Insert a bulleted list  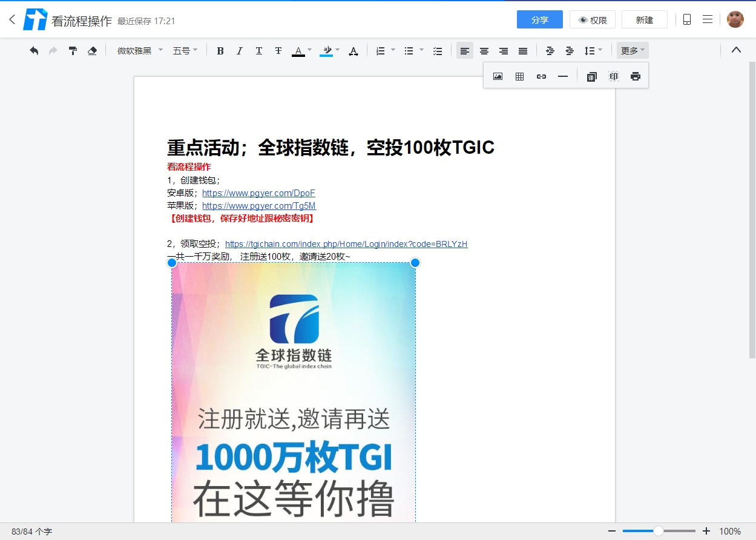[409, 51]
